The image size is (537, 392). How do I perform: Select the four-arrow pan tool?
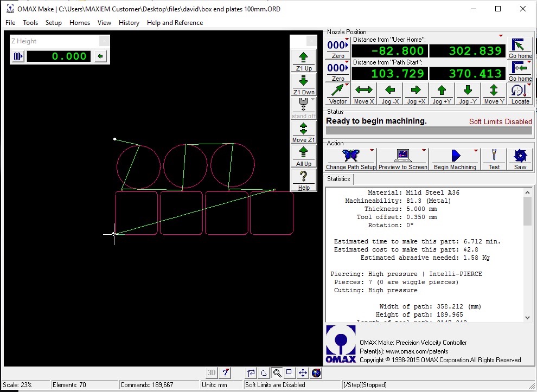(x=303, y=373)
